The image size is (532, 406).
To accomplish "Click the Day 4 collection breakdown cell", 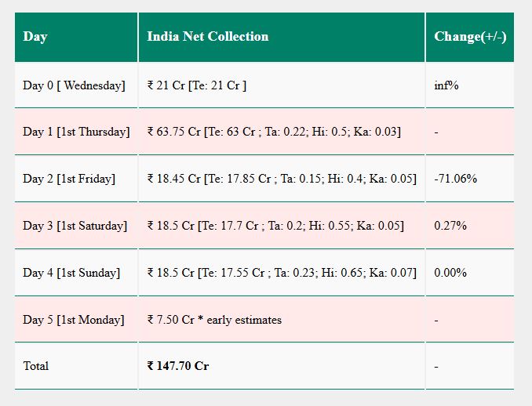I will click(282, 273).
